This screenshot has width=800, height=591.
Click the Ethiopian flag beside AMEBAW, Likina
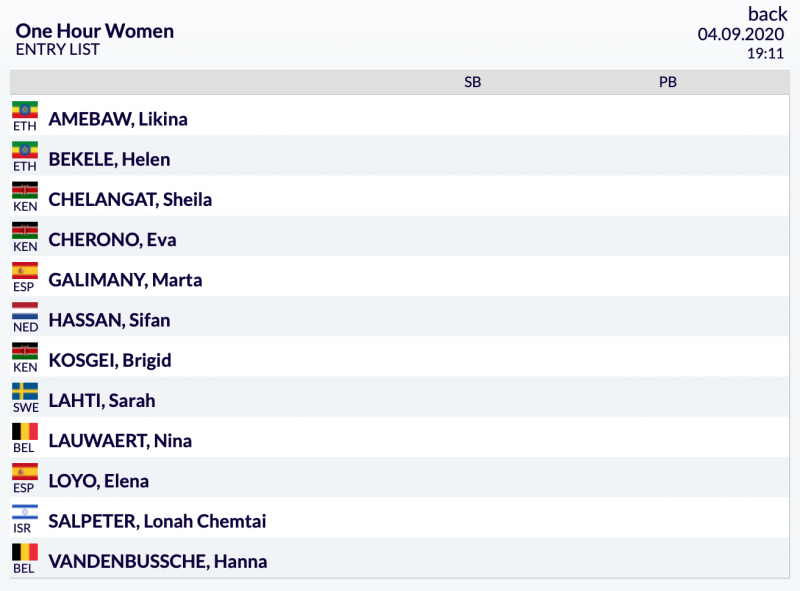(x=25, y=110)
